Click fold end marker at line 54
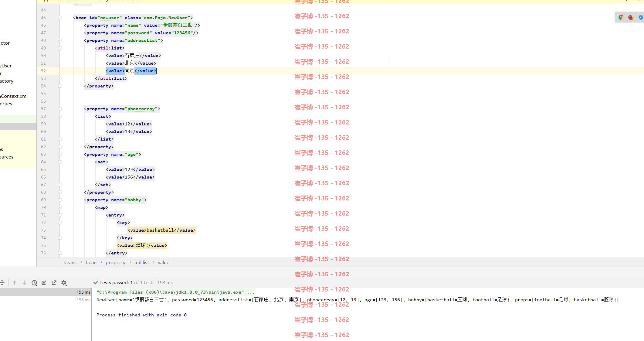 (x=60, y=86)
